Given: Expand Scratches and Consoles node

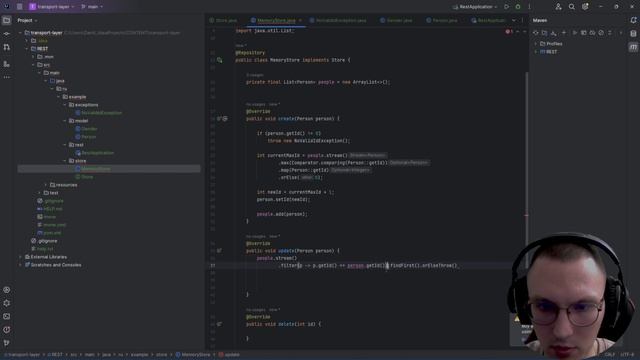Looking at the screenshot, I should pos(20,265).
